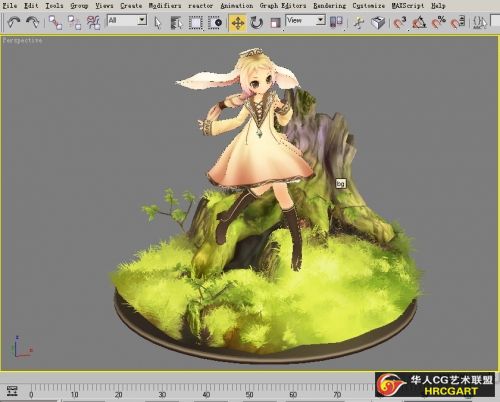Toggle Spinner Snap magnet
Screen dimensions: 500x402
(458, 22)
